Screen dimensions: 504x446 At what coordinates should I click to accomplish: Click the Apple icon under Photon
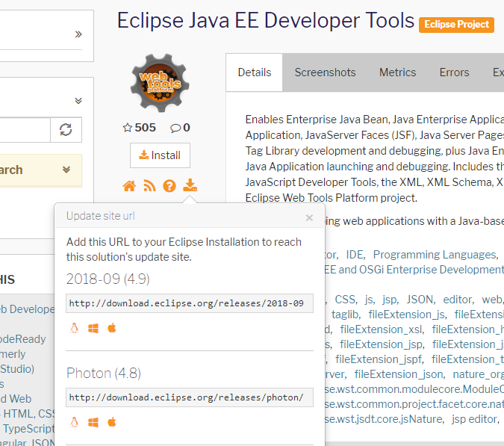click(x=112, y=422)
